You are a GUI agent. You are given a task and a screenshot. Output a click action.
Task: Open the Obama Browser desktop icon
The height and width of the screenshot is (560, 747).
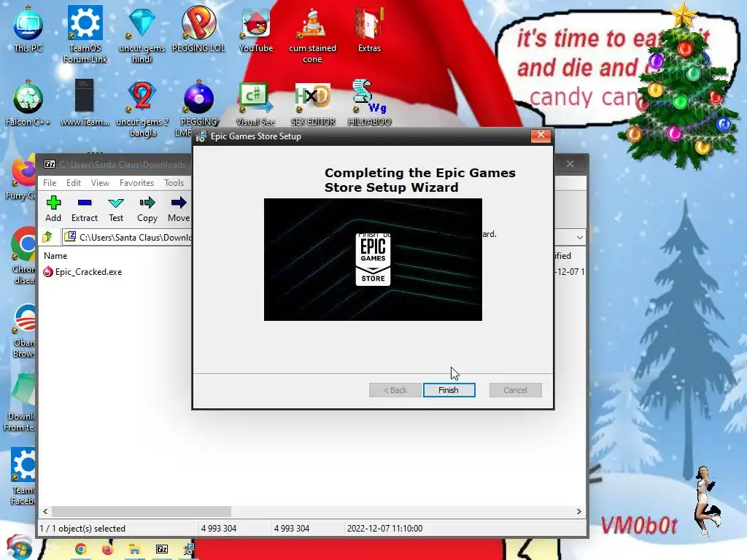tap(24, 330)
